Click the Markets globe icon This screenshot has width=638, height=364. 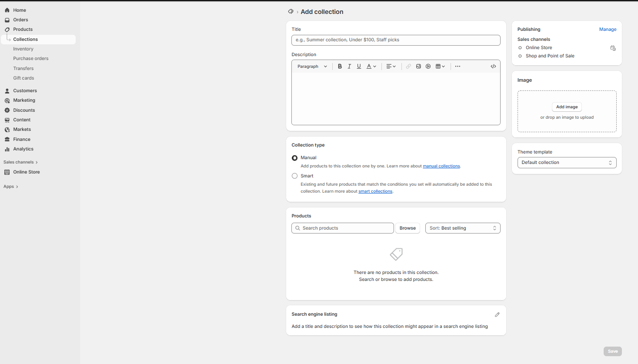(x=7, y=130)
